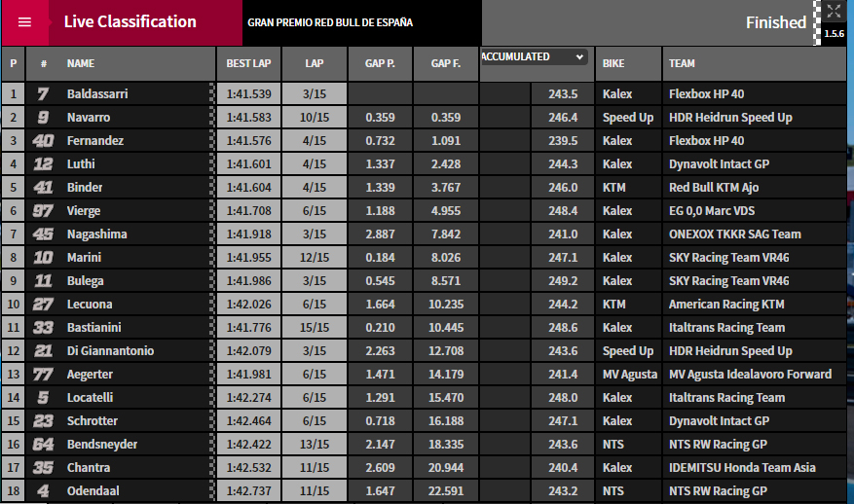This screenshot has width=854, height=504.
Task: Click the number 64 badge for Bendsneyder
Action: point(43,445)
